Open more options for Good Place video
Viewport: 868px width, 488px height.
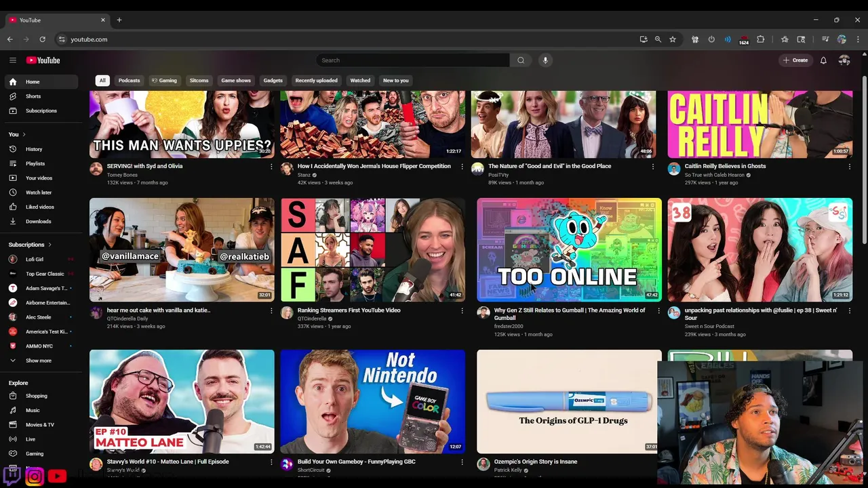click(653, 166)
